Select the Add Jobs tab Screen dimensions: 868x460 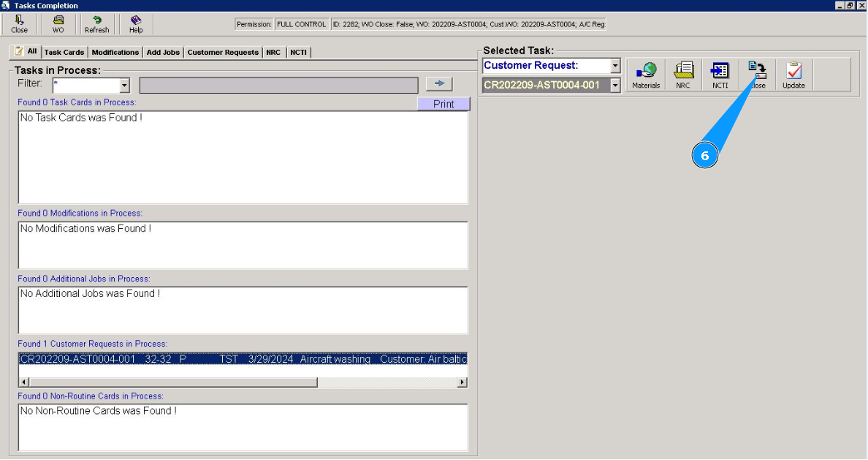coord(163,52)
